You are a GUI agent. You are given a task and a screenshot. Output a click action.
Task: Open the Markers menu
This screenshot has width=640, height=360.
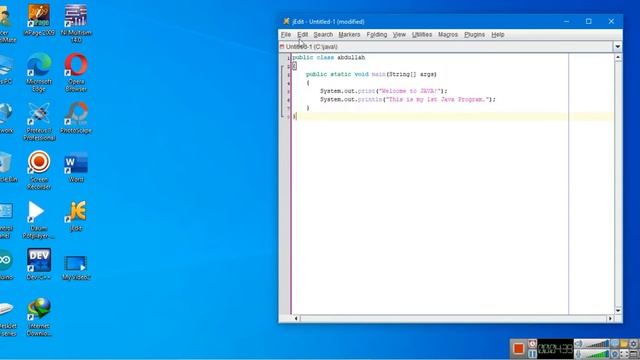[349, 35]
